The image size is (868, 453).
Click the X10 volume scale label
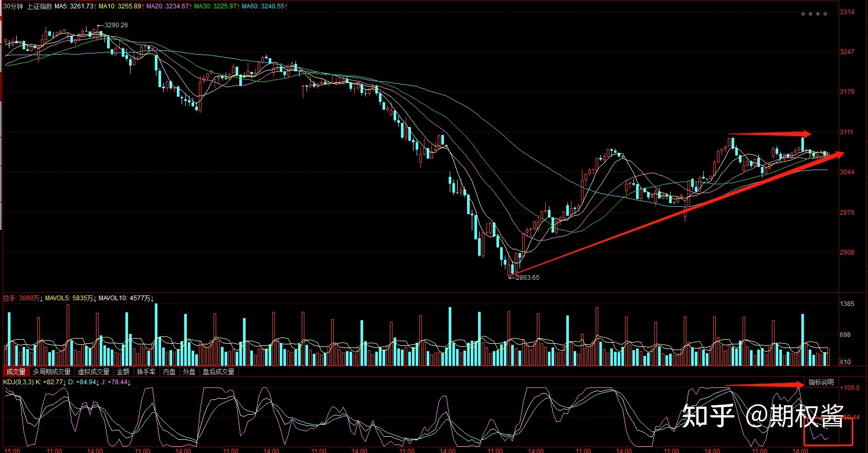tap(845, 362)
